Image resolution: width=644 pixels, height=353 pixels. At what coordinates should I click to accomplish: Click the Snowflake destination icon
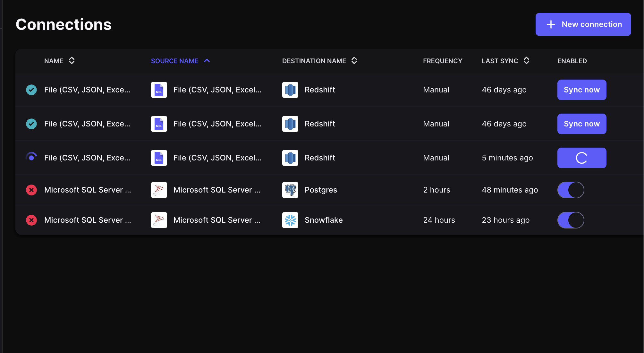290,220
